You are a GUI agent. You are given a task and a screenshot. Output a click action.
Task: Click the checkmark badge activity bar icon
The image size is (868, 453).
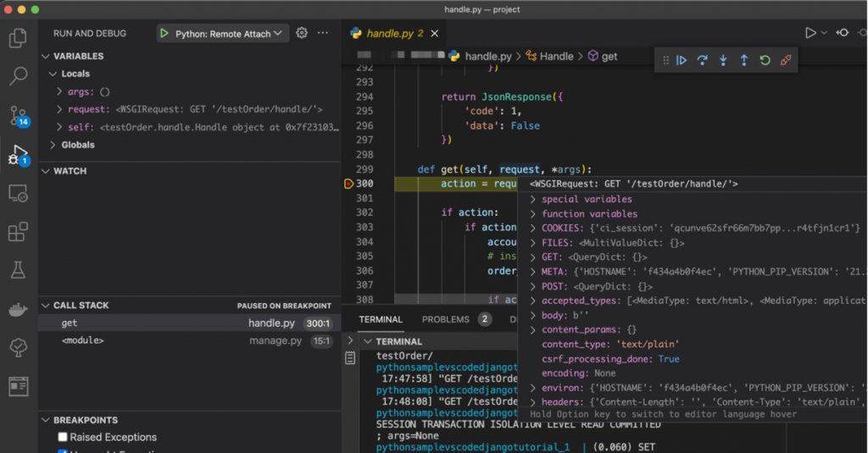click(x=18, y=347)
